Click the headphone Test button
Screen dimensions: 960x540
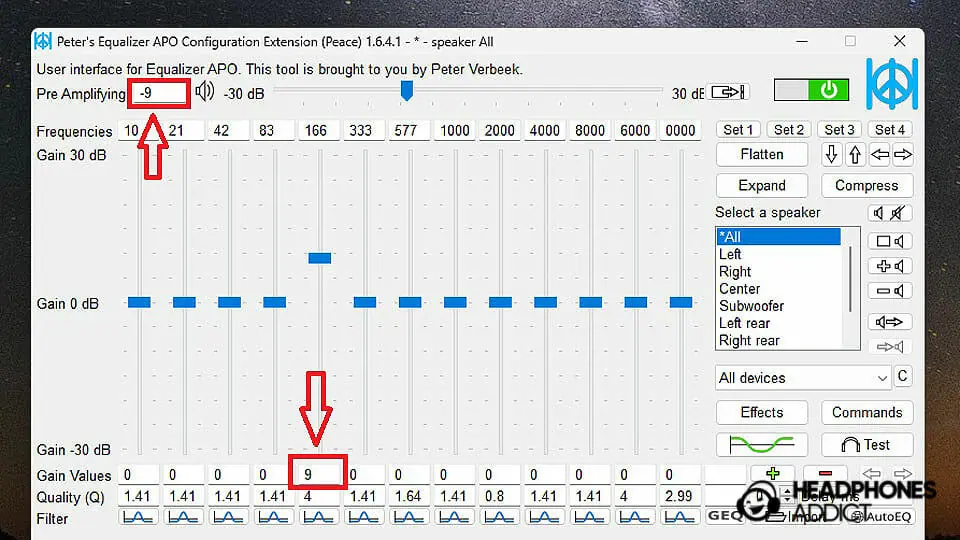pyautogui.click(x=866, y=444)
